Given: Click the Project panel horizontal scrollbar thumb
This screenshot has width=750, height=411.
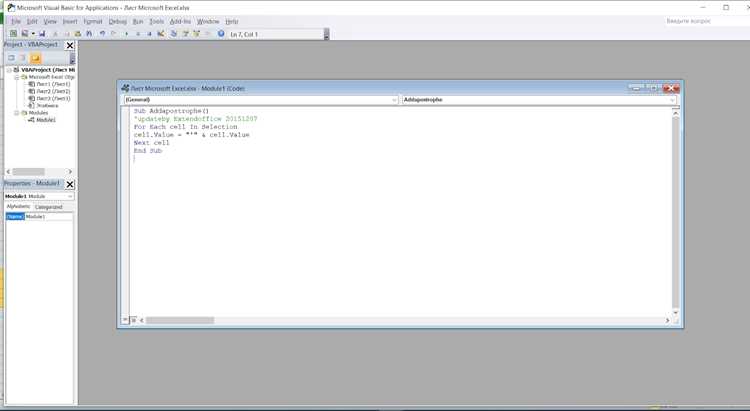Looking at the screenshot, I should 28,172.
